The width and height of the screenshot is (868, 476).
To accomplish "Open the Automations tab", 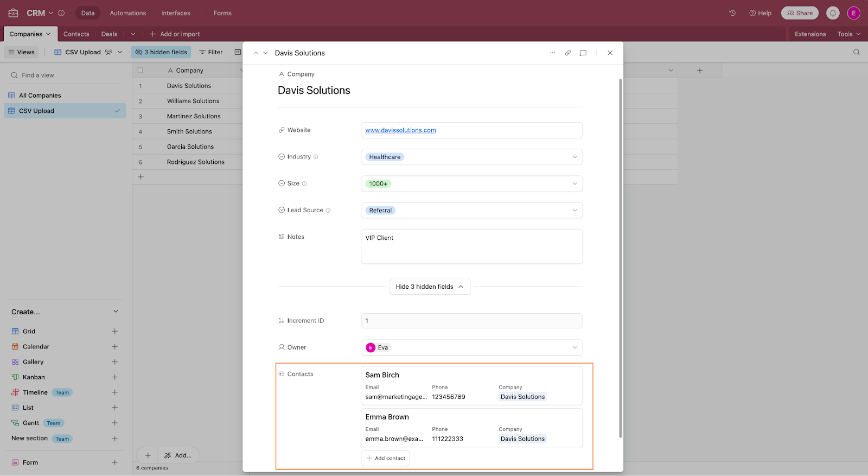I will coord(128,13).
